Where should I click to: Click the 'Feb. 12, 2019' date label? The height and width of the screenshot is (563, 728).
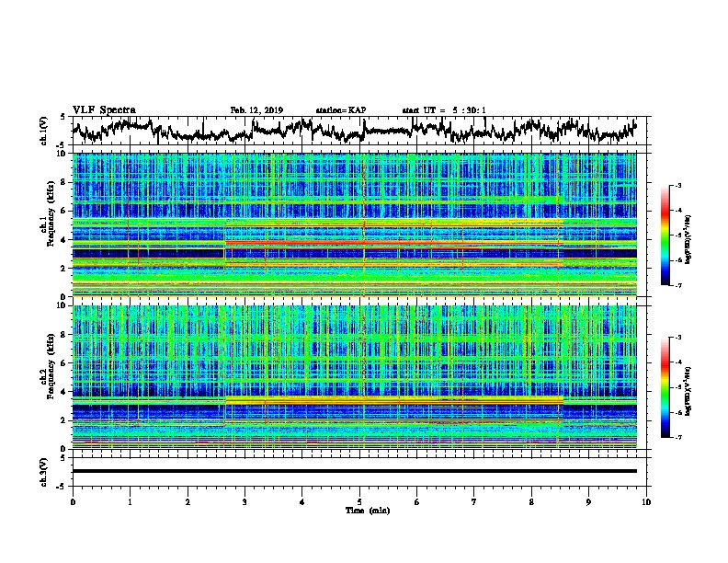click(x=256, y=110)
